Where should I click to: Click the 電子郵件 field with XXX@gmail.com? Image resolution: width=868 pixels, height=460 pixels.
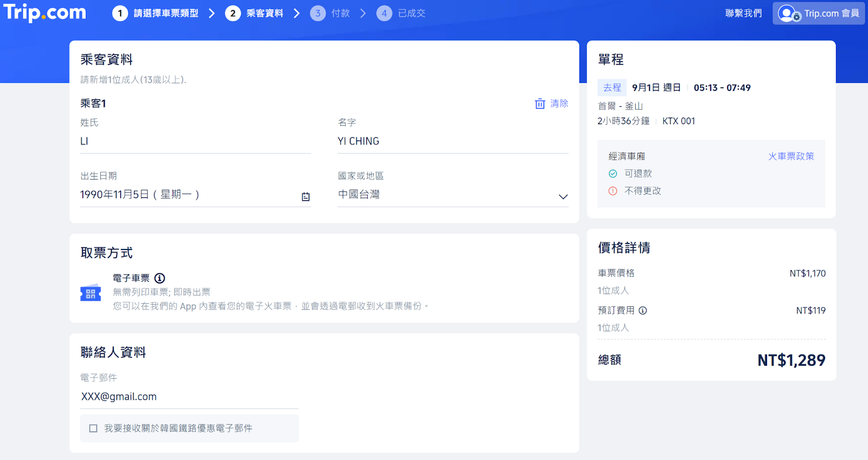click(189, 397)
